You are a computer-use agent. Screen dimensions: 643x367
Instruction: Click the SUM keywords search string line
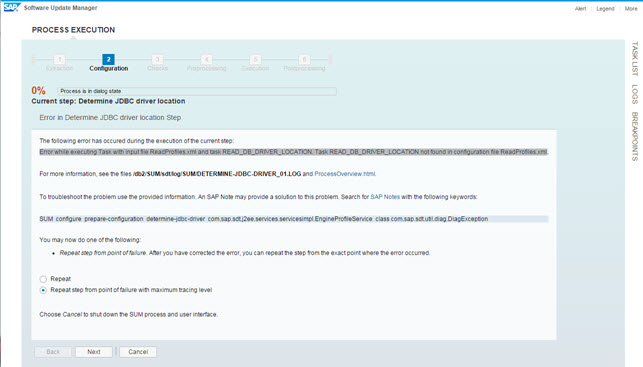(x=294, y=219)
